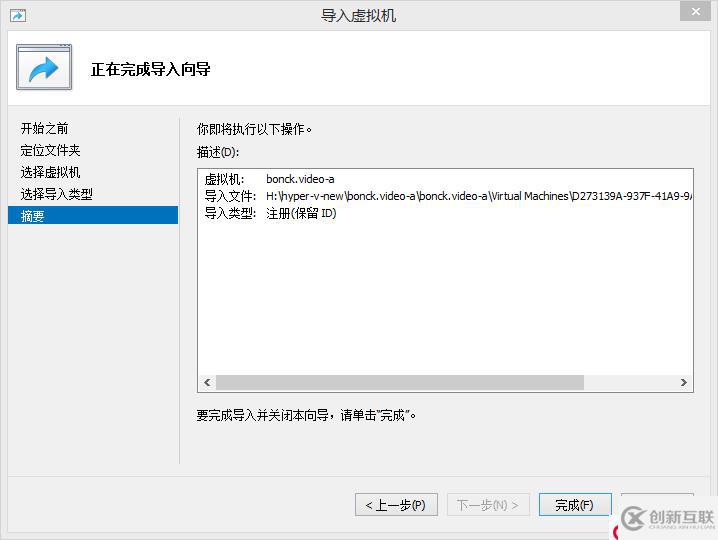Click the left arrow of the horizontal scrollbar
This screenshot has width=718, height=540.
(207, 382)
